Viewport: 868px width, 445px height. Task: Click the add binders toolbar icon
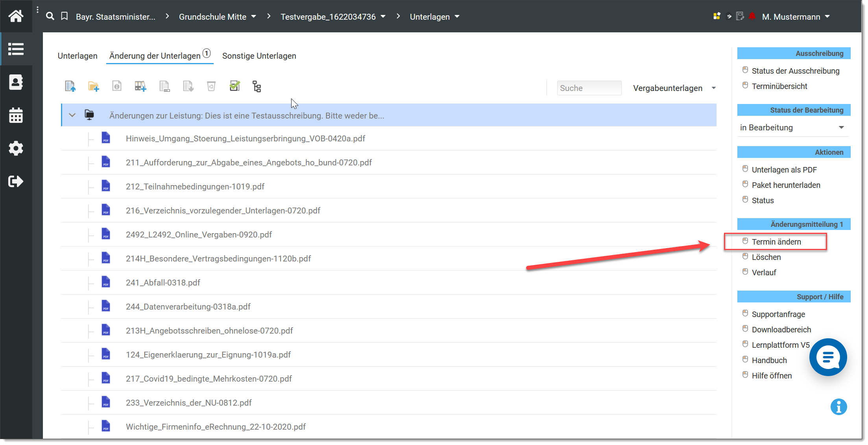(x=140, y=86)
